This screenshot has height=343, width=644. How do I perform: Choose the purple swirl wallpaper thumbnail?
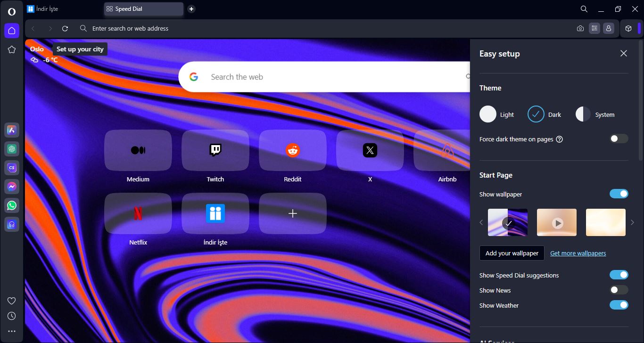(x=508, y=222)
